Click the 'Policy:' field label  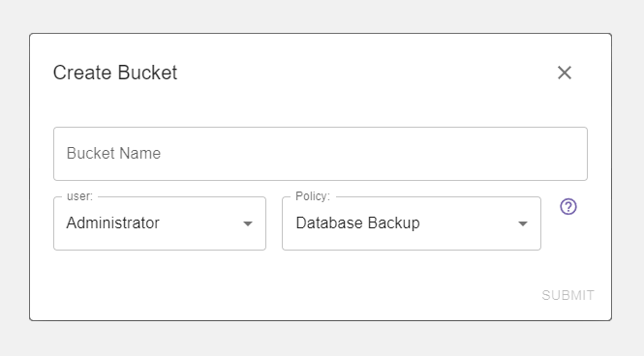313,196
